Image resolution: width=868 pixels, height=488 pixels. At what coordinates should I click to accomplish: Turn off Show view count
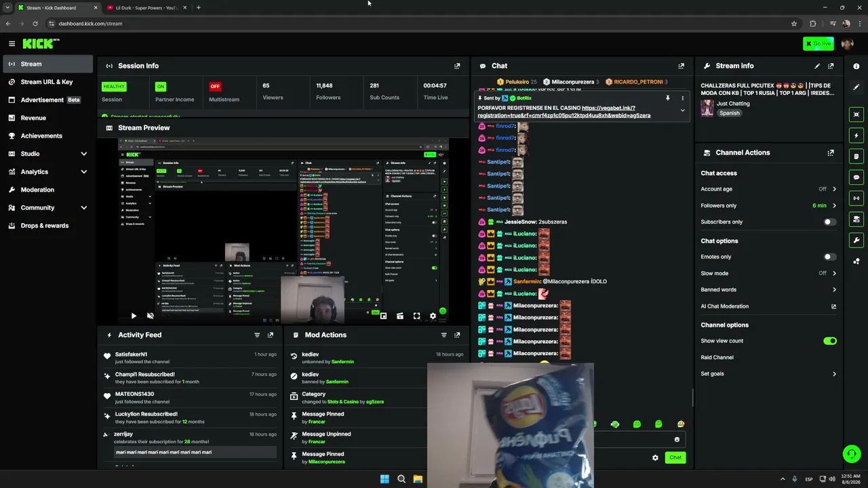coord(830,341)
